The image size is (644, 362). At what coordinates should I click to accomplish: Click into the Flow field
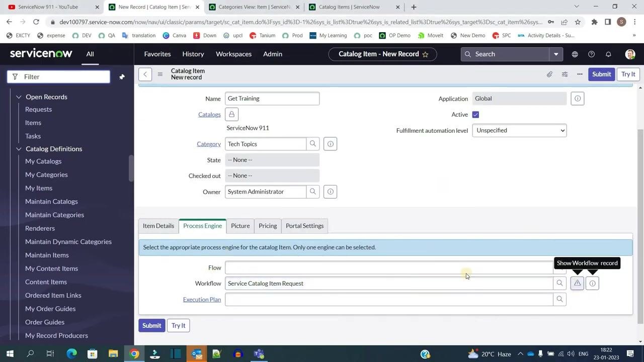[389, 268]
